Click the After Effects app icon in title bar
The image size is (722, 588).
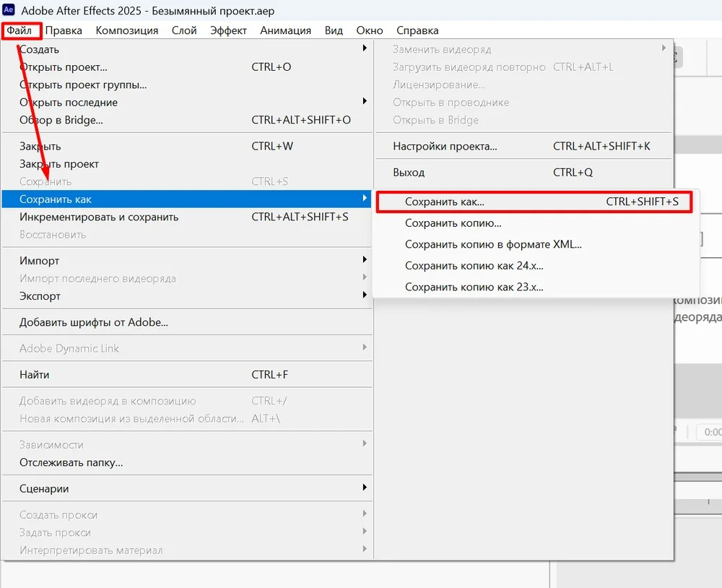coord(9,11)
